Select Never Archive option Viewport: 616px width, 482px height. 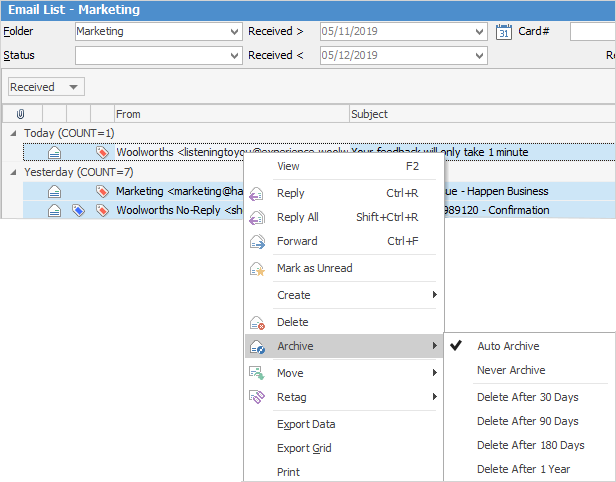point(511,370)
